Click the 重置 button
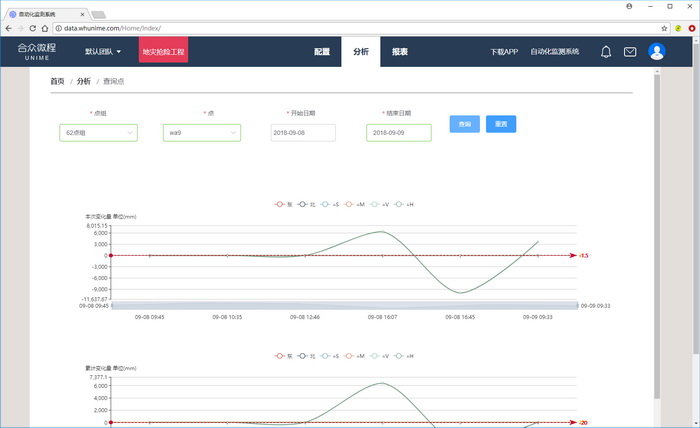The height and width of the screenshot is (428, 700). (501, 124)
